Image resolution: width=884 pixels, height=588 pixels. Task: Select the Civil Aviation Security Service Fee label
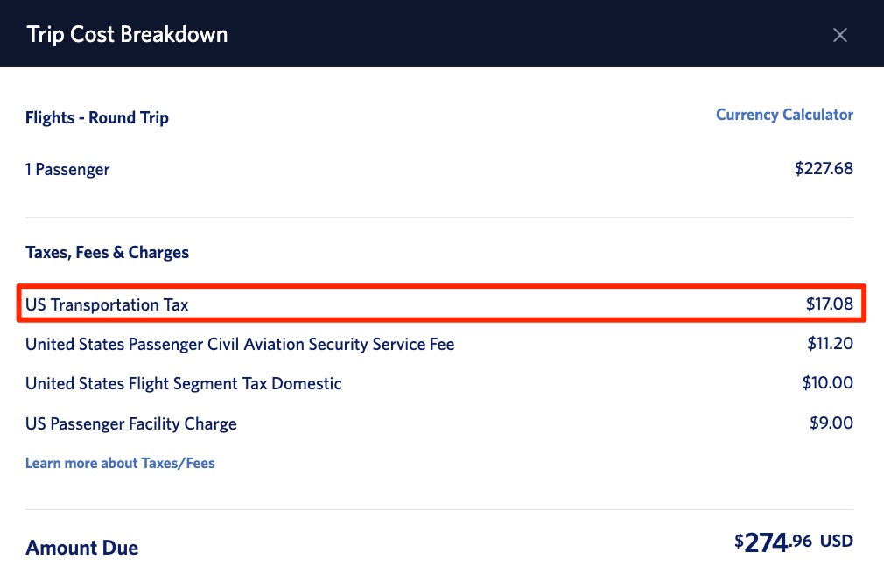tap(240, 344)
